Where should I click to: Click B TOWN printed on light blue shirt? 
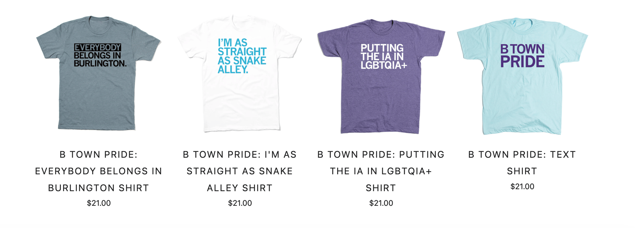(x=522, y=49)
